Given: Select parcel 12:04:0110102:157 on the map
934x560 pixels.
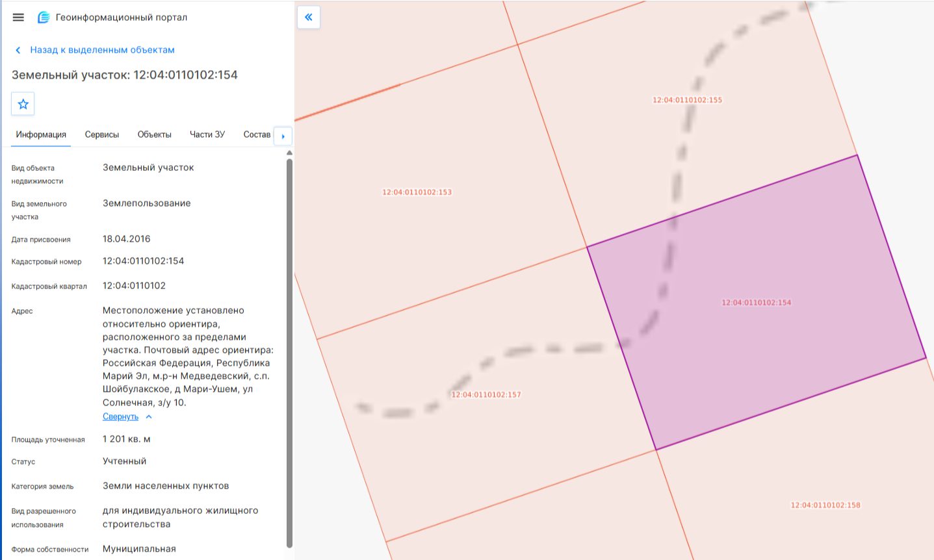Looking at the screenshot, I should pos(486,395).
